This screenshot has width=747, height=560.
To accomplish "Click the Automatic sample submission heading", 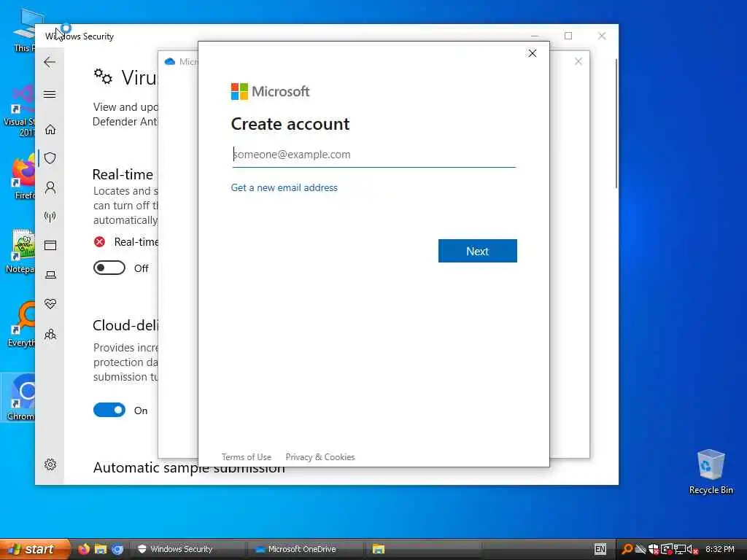I will (189, 467).
